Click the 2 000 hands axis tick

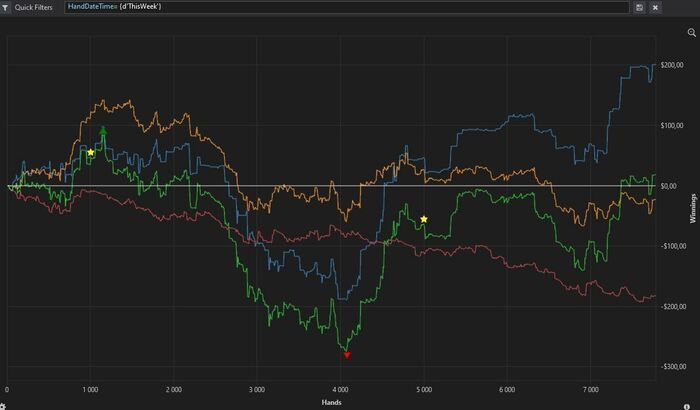coord(174,389)
